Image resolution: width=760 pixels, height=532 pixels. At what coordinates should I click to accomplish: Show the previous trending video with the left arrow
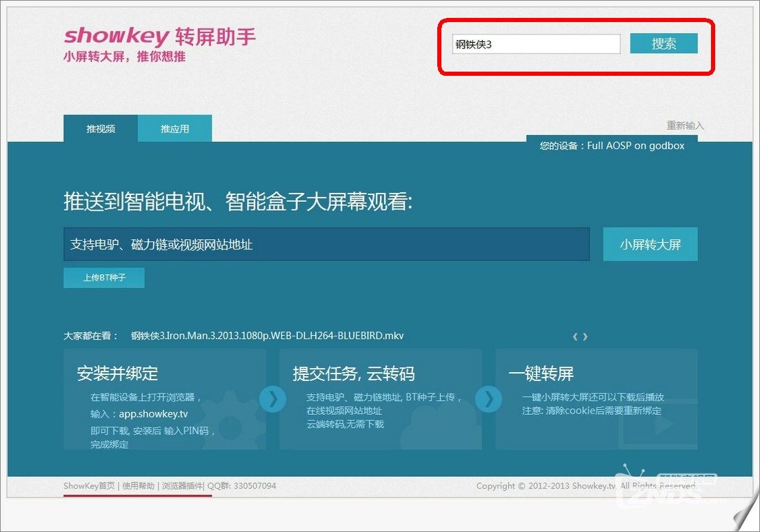[x=575, y=336]
